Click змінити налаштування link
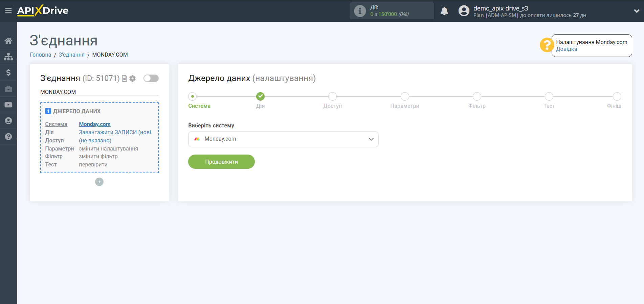 click(x=108, y=148)
